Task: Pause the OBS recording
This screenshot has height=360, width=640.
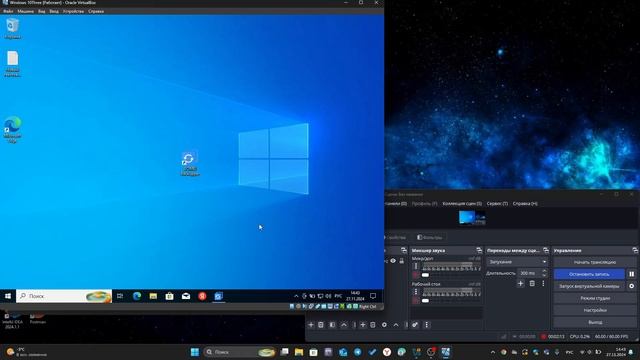Action: 631,274
